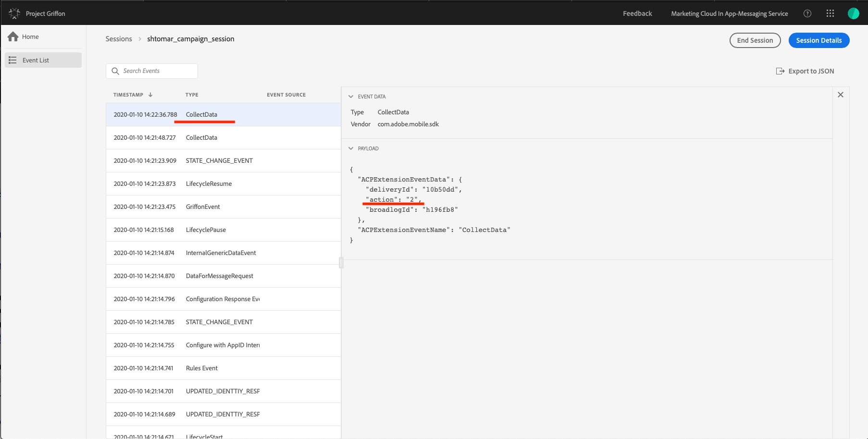Open the app switcher grid icon
868x439 pixels.
point(830,13)
